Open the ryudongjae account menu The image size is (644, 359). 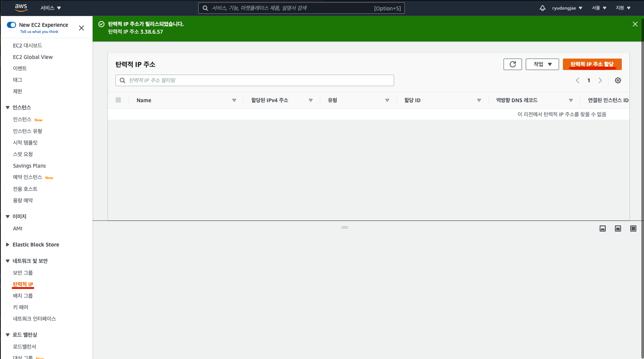[x=567, y=8]
